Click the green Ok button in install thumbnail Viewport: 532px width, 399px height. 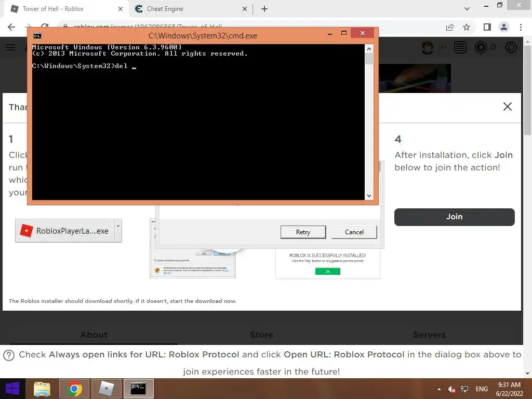point(327,271)
